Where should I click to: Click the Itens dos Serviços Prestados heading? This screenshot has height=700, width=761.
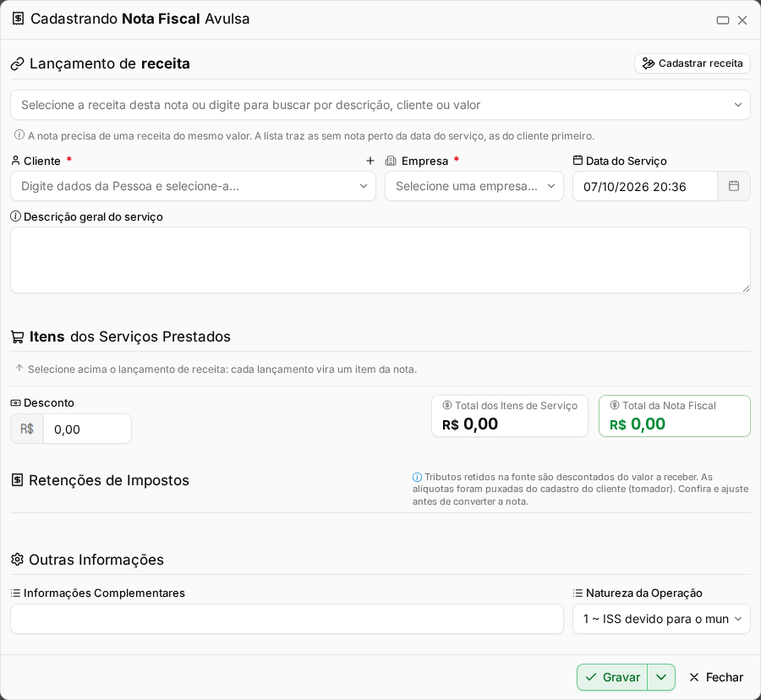130,336
